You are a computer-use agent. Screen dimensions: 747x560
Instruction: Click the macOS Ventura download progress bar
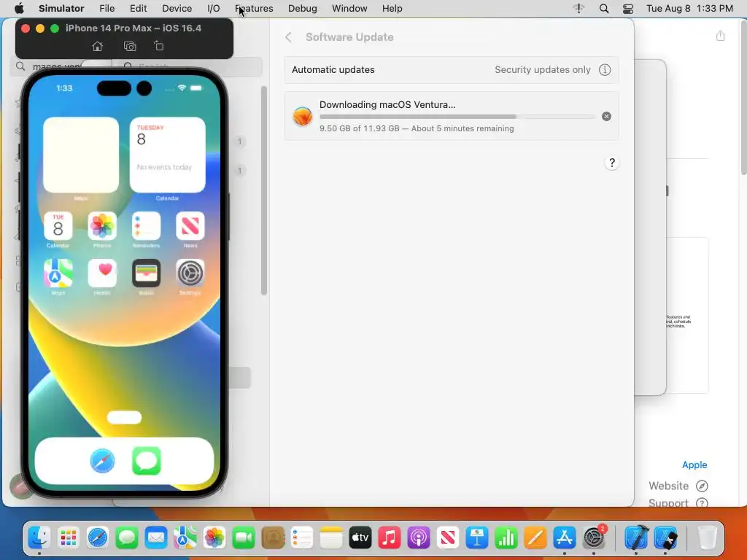(457, 116)
